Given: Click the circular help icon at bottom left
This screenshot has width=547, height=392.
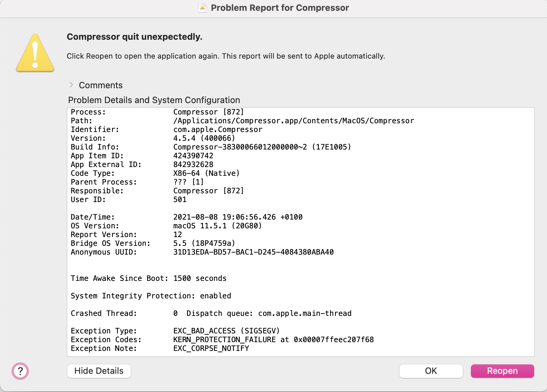Looking at the screenshot, I should coord(20,371).
